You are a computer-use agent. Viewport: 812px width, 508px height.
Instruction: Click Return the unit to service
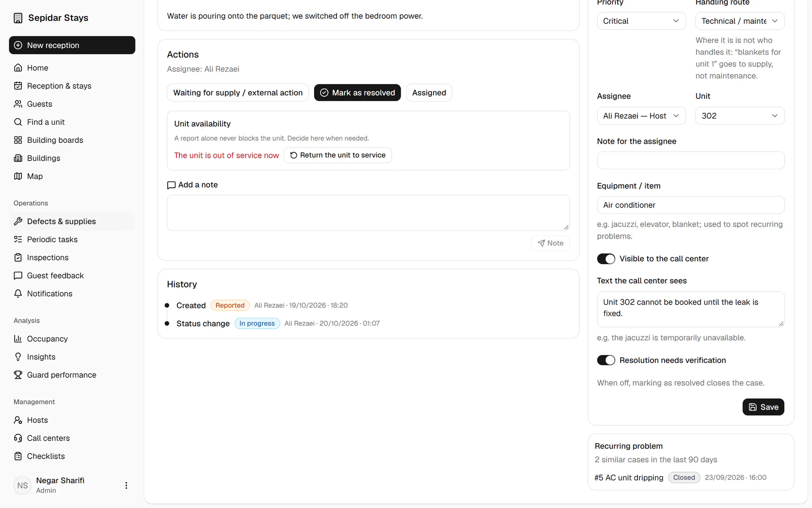[x=337, y=155]
